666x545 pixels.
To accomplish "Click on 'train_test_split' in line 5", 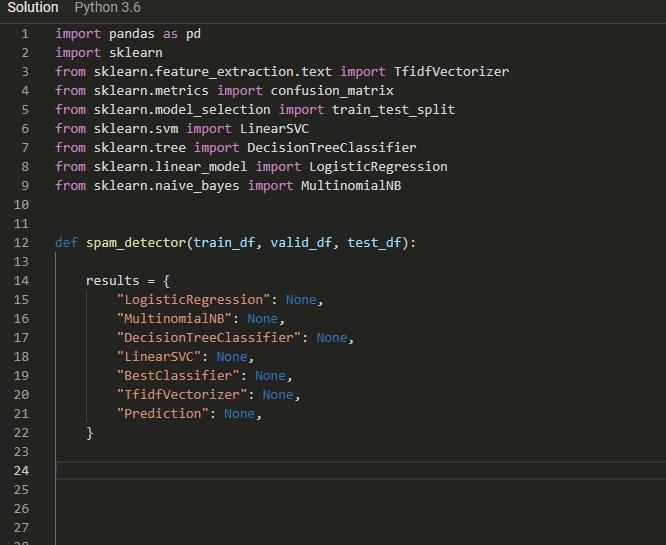I will pos(393,110).
